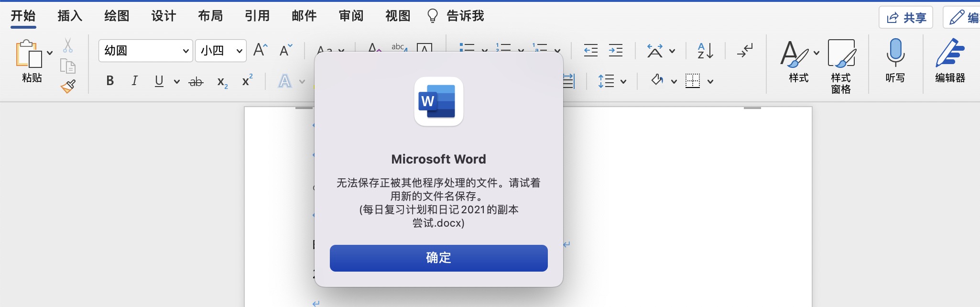Expand the underline style dropdown arrow
The height and width of the screenshot is (307, 980).
(x=176, y=82)
